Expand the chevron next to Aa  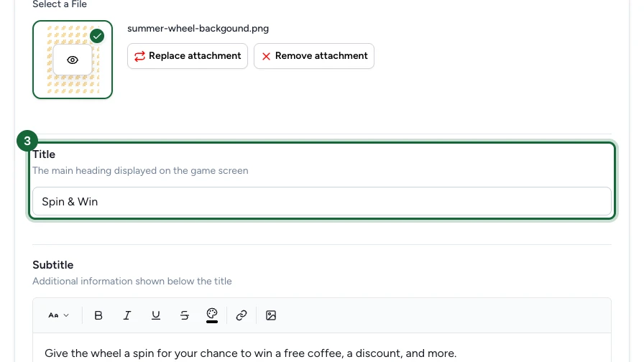[66, 315]
